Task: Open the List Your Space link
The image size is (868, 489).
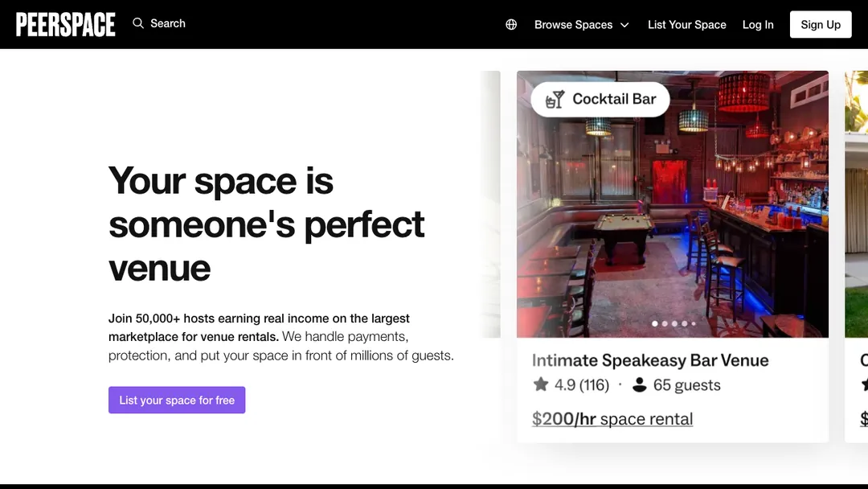Action: [x=686, y=24]
